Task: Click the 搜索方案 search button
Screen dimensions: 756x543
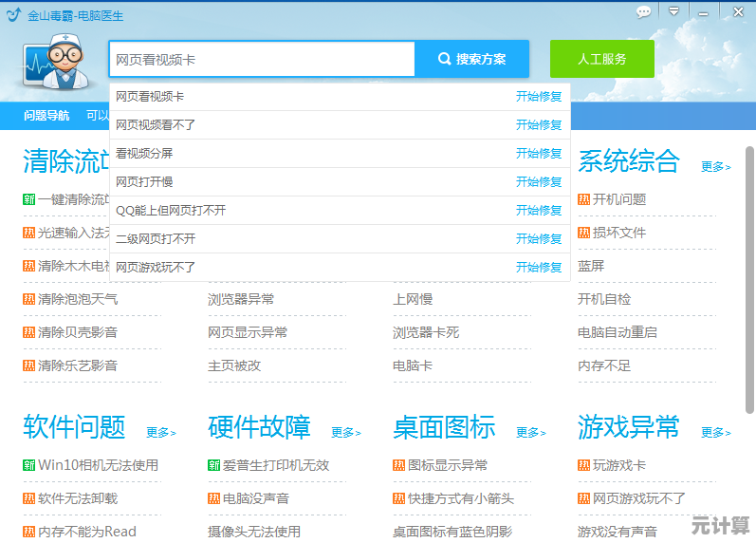Action: pos(471,59)
